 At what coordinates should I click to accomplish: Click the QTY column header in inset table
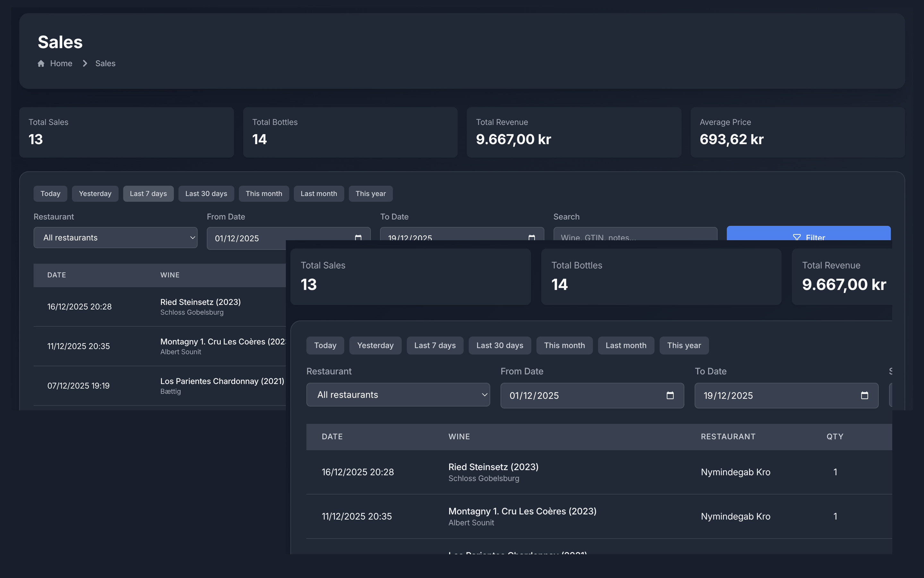tap(835, 437)
